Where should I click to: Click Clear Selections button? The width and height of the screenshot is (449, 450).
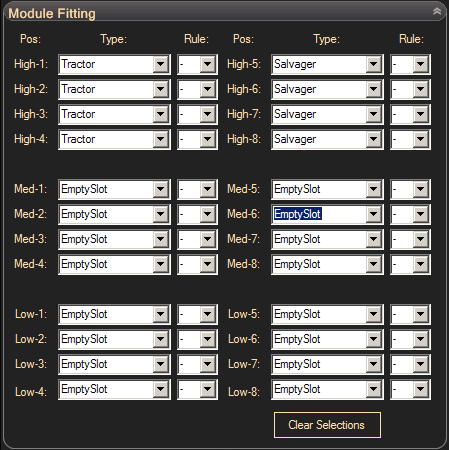[327, 425]
